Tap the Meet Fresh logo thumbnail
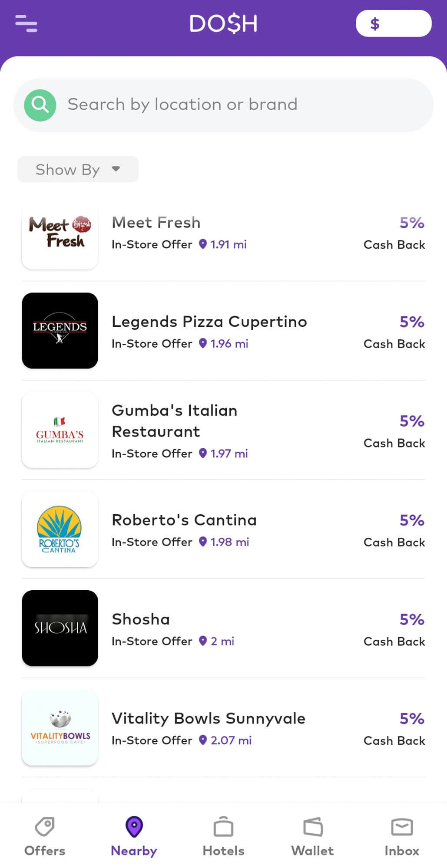 pos(60,232)
